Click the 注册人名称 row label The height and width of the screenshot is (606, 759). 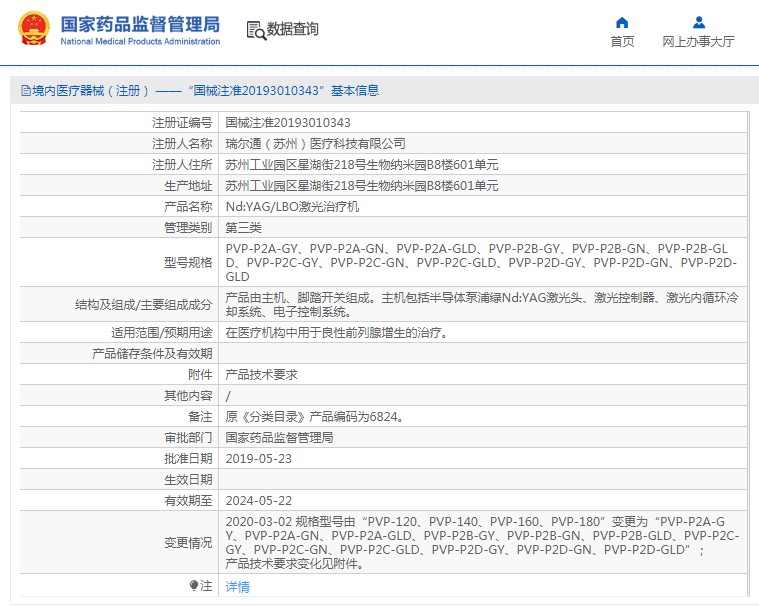click(182, 144)
